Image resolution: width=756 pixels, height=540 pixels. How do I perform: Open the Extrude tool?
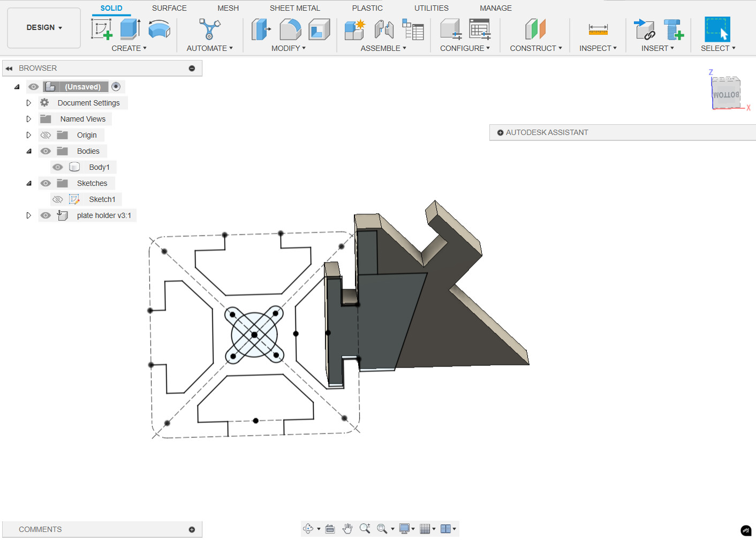129,29
